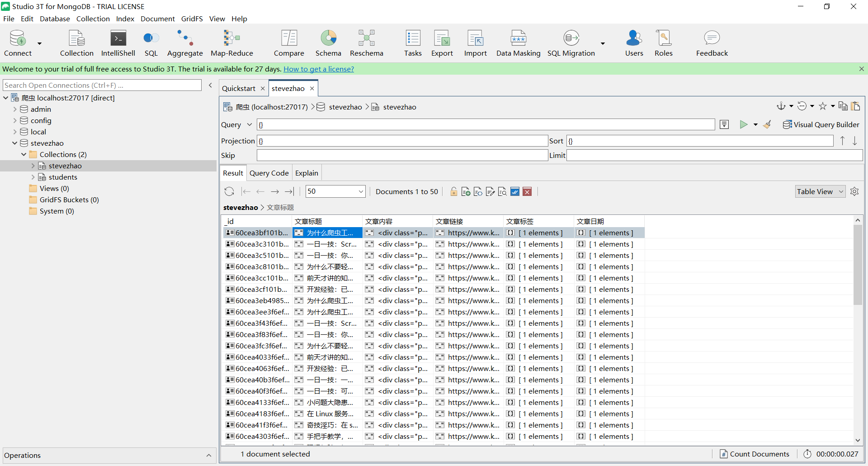Open the run query options dropdown arrow
Image resolution: width=868 pixels, height=466 pixels.
click(x=755, y=124)
